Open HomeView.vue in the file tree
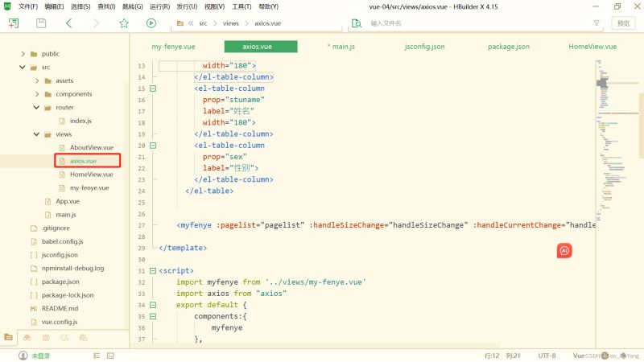The height and width of the screenshot is (362, 644). pyautogui.click(x=92, y=175)
